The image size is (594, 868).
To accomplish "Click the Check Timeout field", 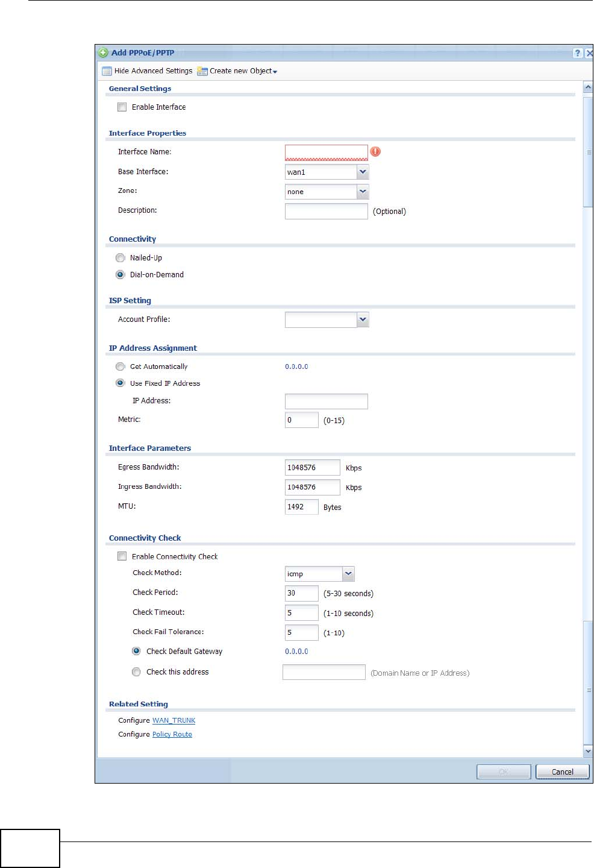I will (x=302, y=612).
